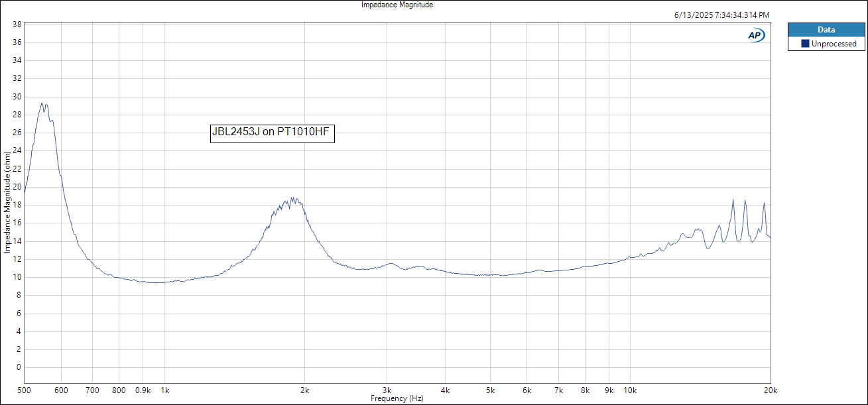Click the Data legend header
The image size is (868, 405).
pos(826,30)
